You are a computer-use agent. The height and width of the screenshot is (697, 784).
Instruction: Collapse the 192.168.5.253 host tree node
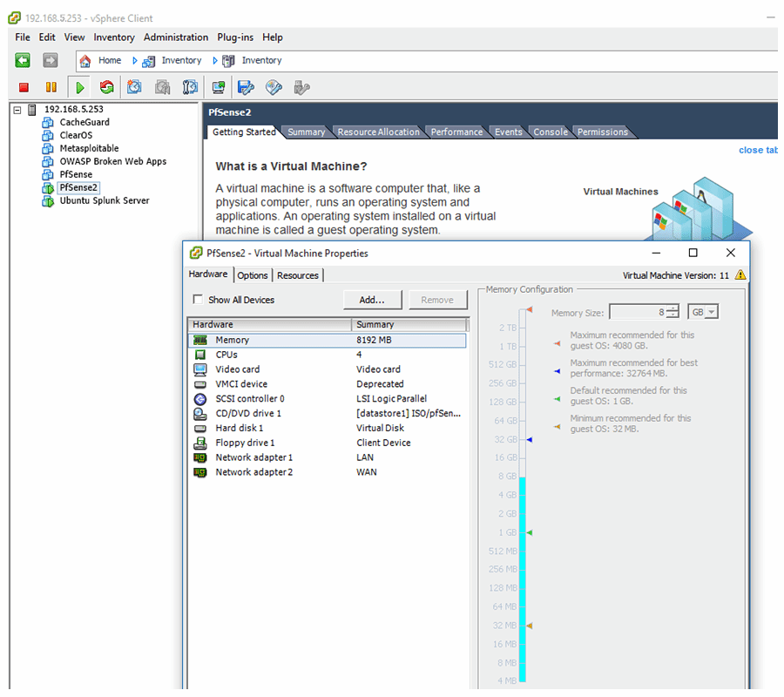[x=17, y=110]
